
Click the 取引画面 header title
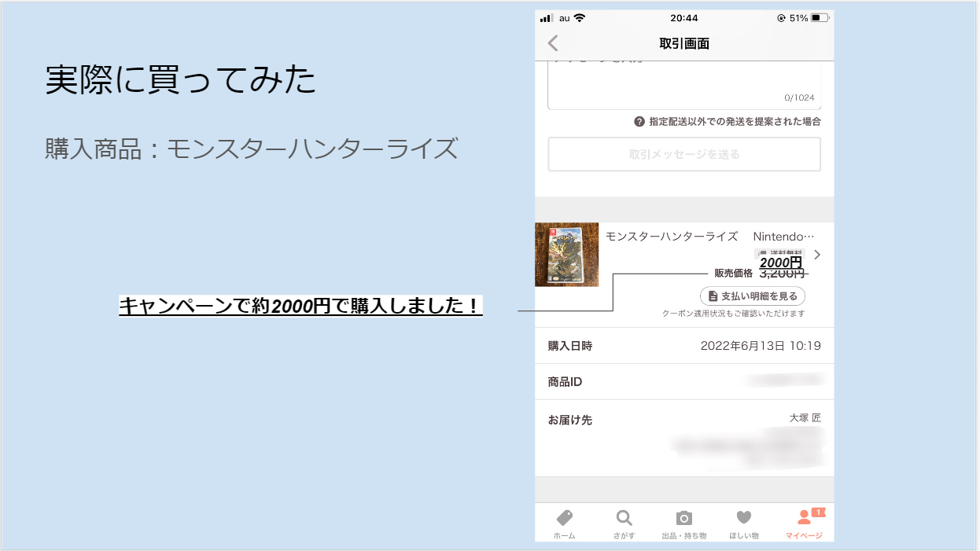coord(684,43)
